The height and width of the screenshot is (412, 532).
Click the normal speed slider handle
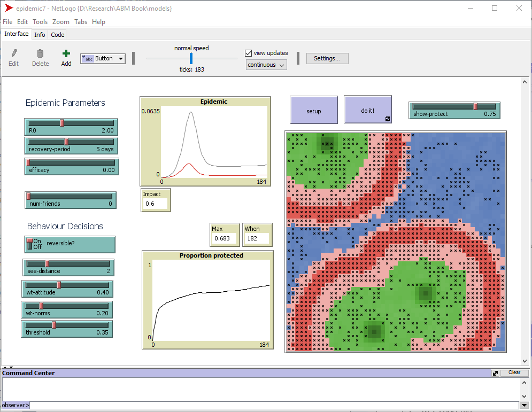[191, 58]
